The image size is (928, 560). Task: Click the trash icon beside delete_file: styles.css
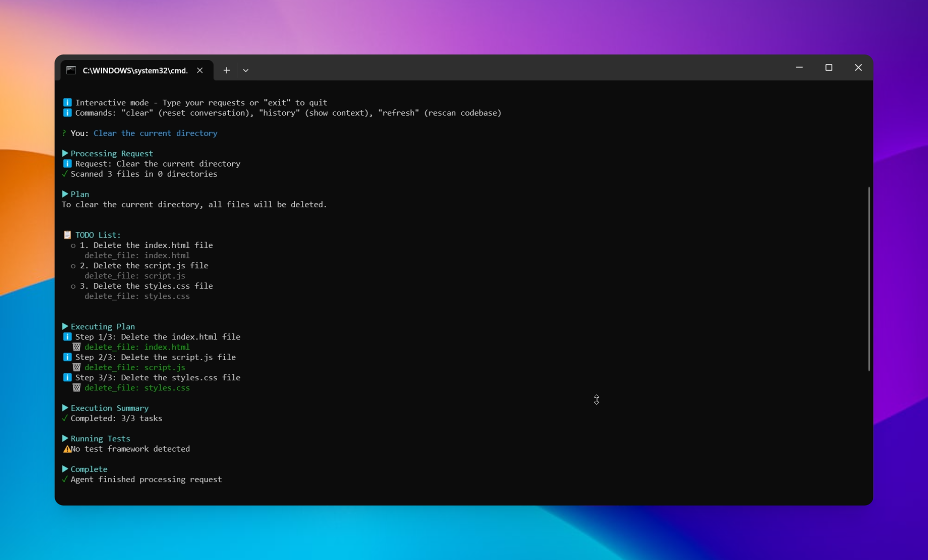(77, 388)
